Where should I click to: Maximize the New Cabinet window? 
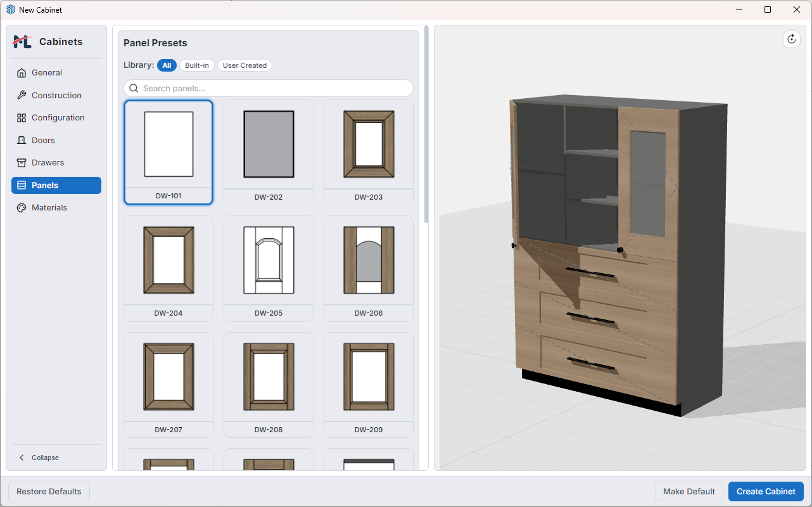pos(768,10)
